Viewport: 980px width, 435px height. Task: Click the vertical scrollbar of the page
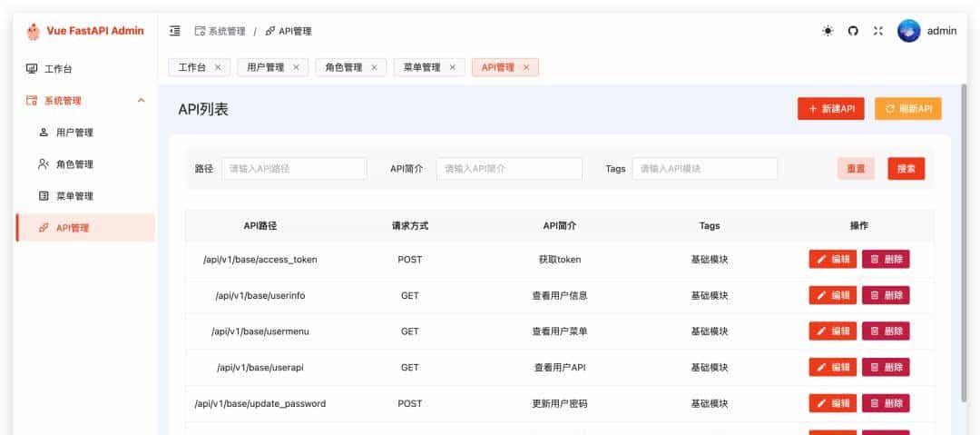click(x=964, y=244)
